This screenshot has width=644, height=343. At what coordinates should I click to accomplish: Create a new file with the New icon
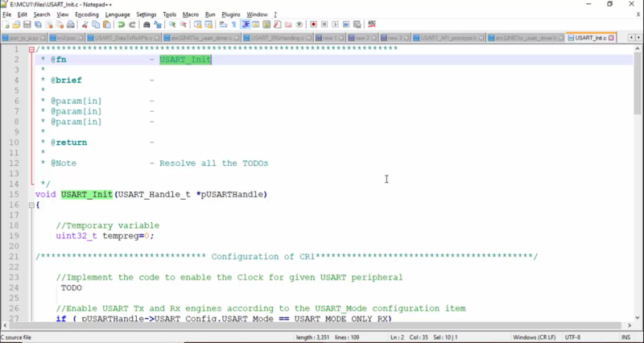[6, 25]
